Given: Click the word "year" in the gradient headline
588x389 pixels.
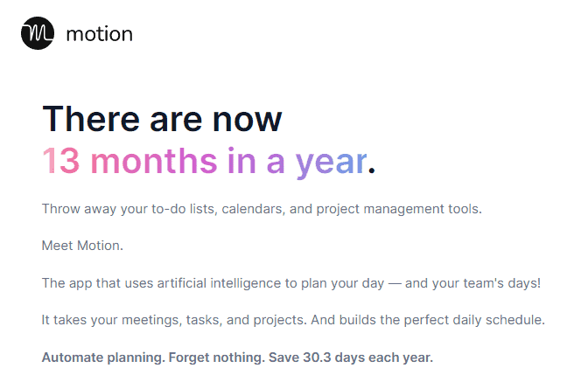Looking at the screenshot, I should pos(330,161).
